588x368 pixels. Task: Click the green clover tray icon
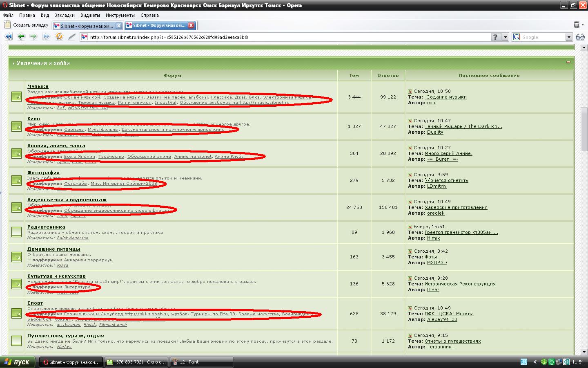544,362
